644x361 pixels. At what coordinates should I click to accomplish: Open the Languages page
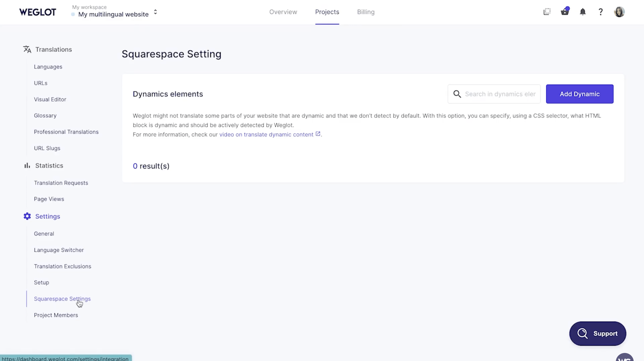[x=48, y=67]
